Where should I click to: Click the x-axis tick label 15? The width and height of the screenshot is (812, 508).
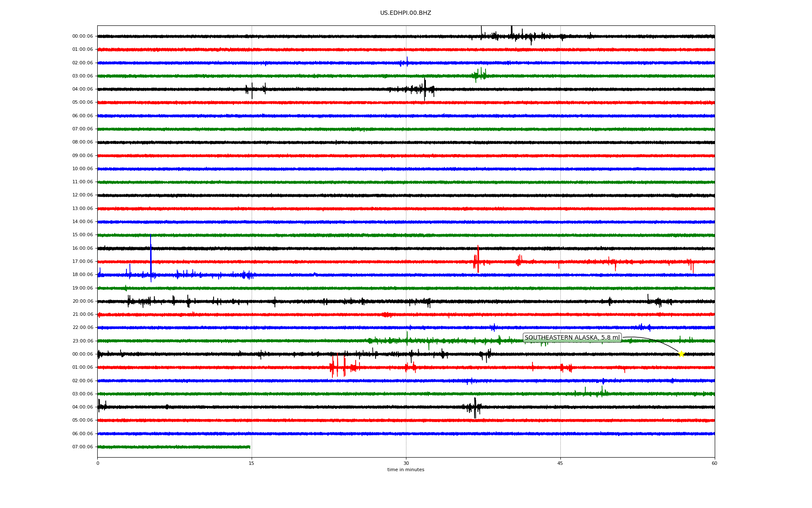(252, 463)
